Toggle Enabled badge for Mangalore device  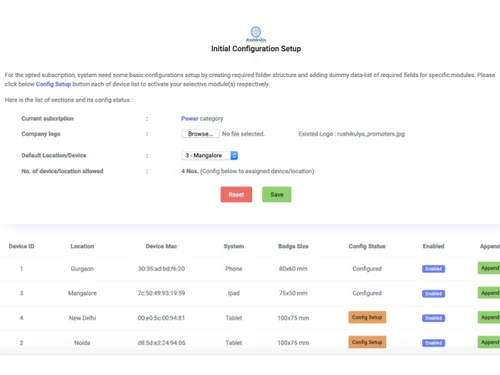433,294
